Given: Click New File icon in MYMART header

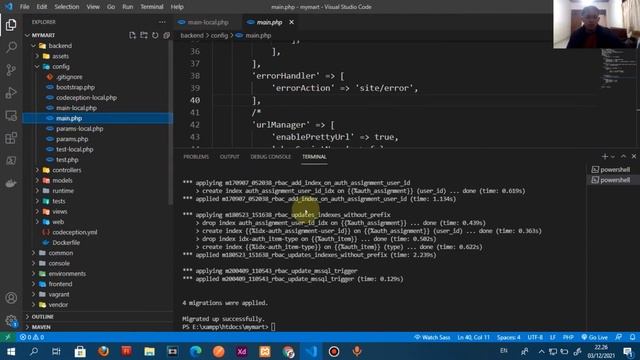Looking at the screenshot, I should click(132, 35).
